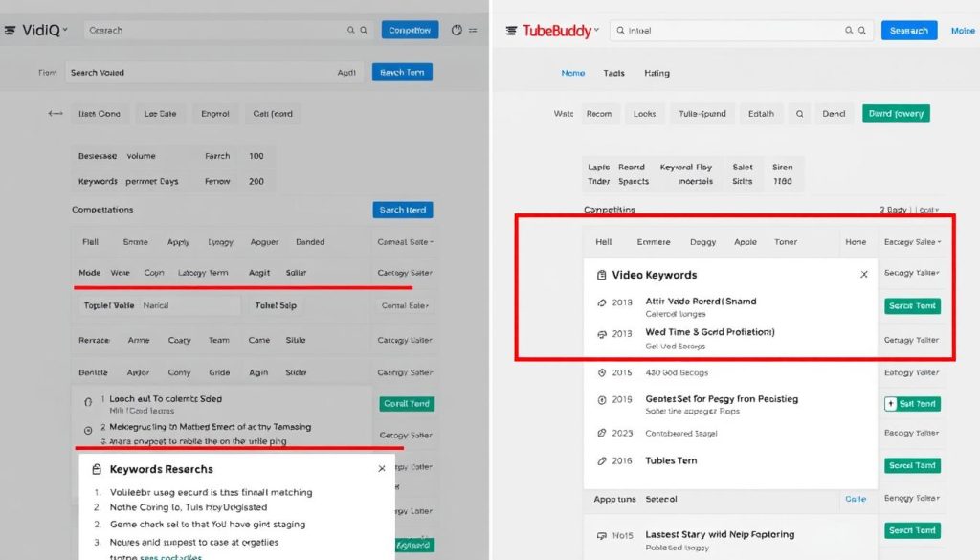Click the Competition button in VidIQ toolbar
Screen dimensions: 980x560
(x=410, y=30)
